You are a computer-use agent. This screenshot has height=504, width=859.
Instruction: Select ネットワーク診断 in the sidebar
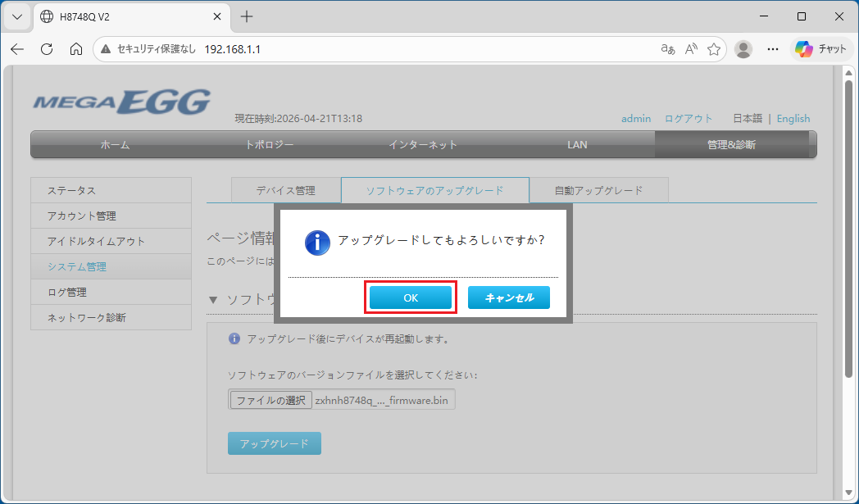pos(111,317)
